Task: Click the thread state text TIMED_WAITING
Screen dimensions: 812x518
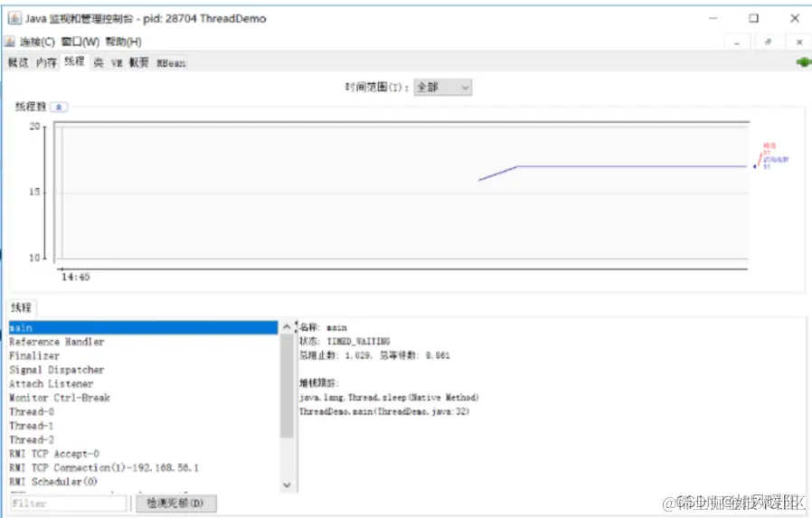Action: (358, 342)
